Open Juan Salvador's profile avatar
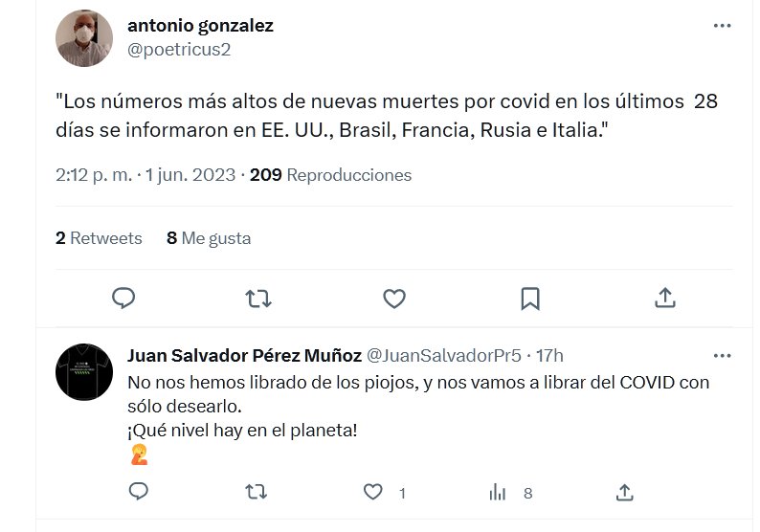This screenshot has height=532, width=760. [x=84, y=371]
